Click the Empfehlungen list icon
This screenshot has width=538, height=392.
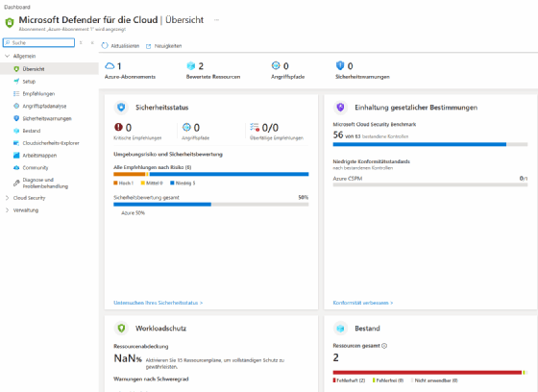click(16, 94)
